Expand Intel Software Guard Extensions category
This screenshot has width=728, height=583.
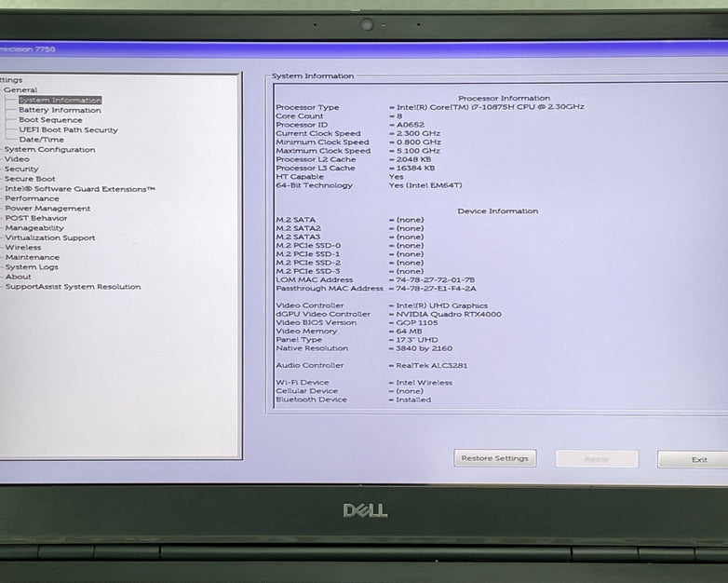80,189
